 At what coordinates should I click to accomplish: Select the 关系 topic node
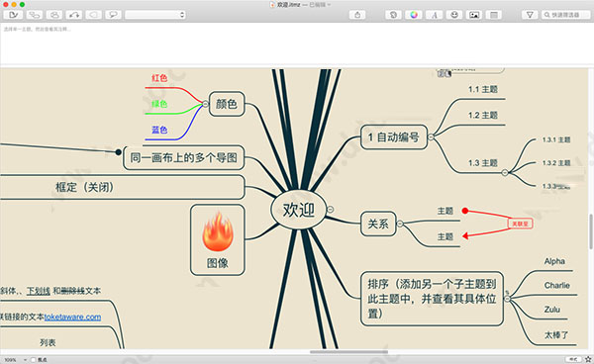pos(378,224)
